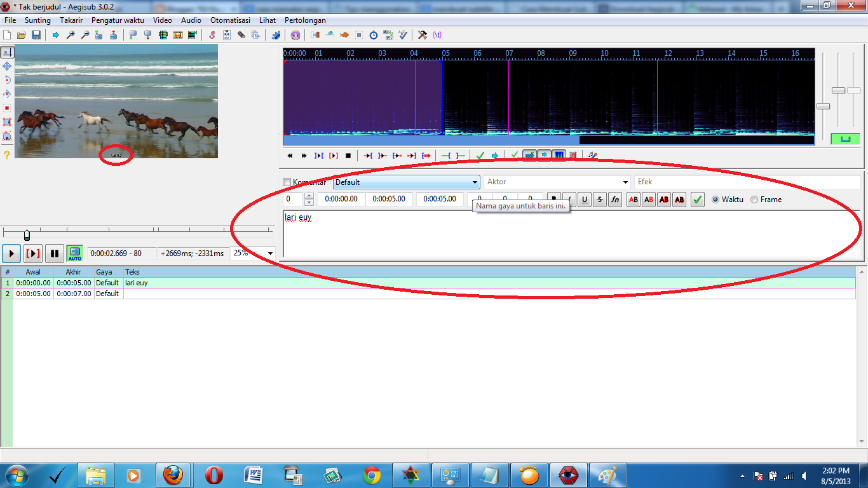The height and width of the screenshot is (488, 868).
Task: Click the video seek slider handle
Action: pyautogui.click(x=27, y=235)
